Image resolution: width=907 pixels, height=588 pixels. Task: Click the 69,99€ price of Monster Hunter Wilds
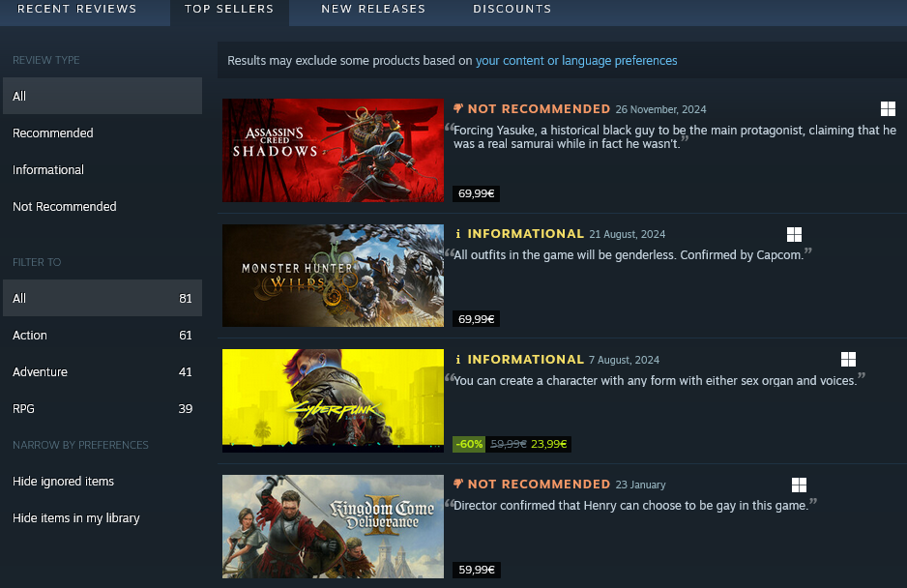tap(476, 319)
